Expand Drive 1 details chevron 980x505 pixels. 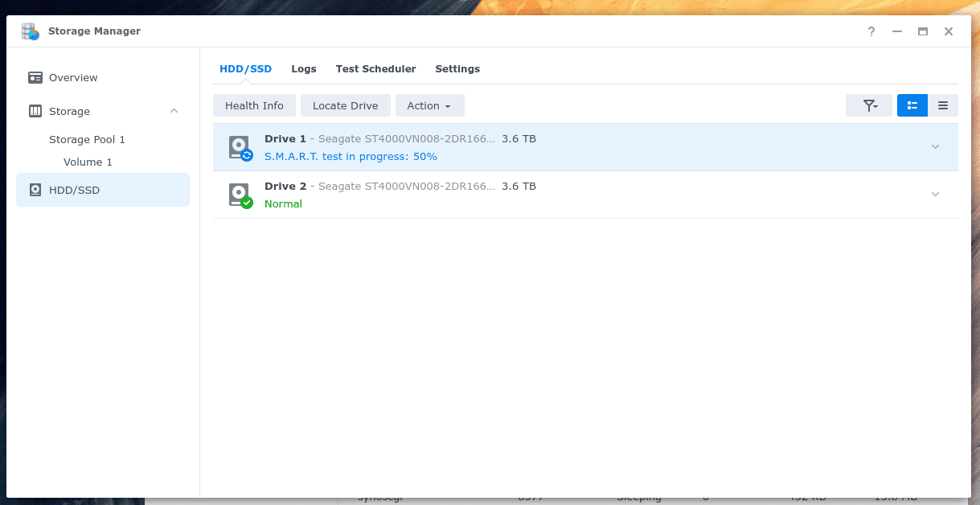point(935,147)
